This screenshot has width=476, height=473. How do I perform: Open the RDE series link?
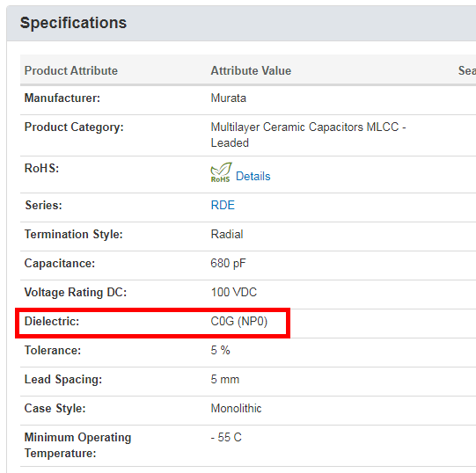click(x=223, y=206)
